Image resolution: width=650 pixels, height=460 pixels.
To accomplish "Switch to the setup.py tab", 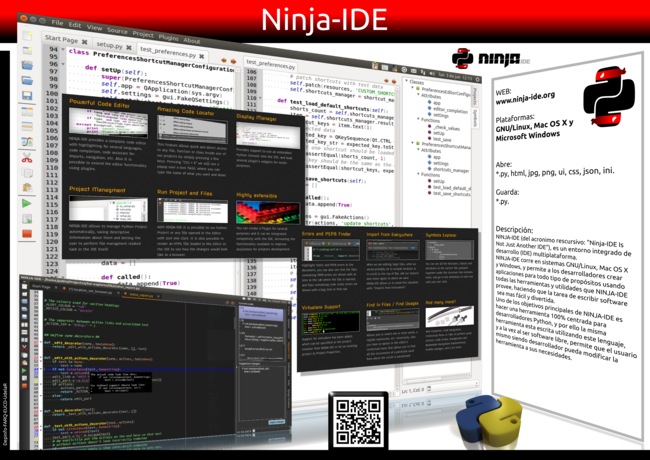I will click(109, 45).
